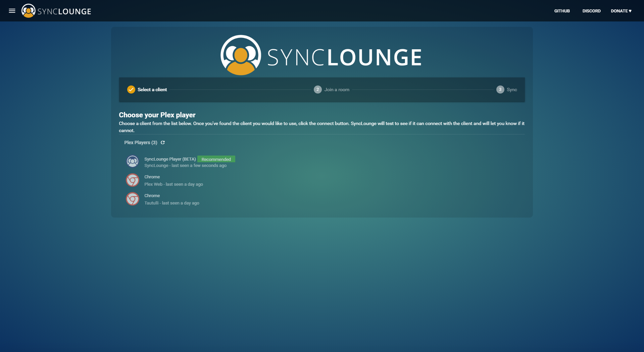Viewport: 644px width, 352px height.
Task: Click the step 2 number circle
Action: click(317, 90)
